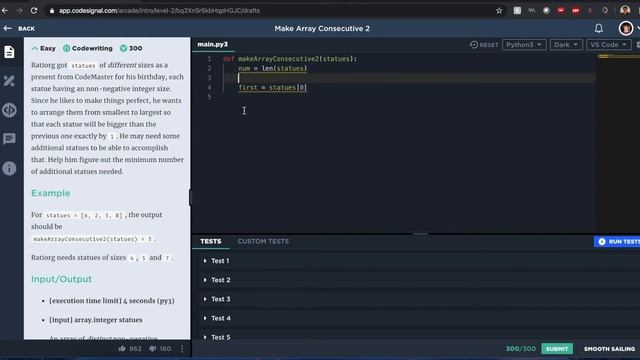Expand Test 5
Image resolution: width=640 pixels, height=360 pixels.
[x=217, y=337]
